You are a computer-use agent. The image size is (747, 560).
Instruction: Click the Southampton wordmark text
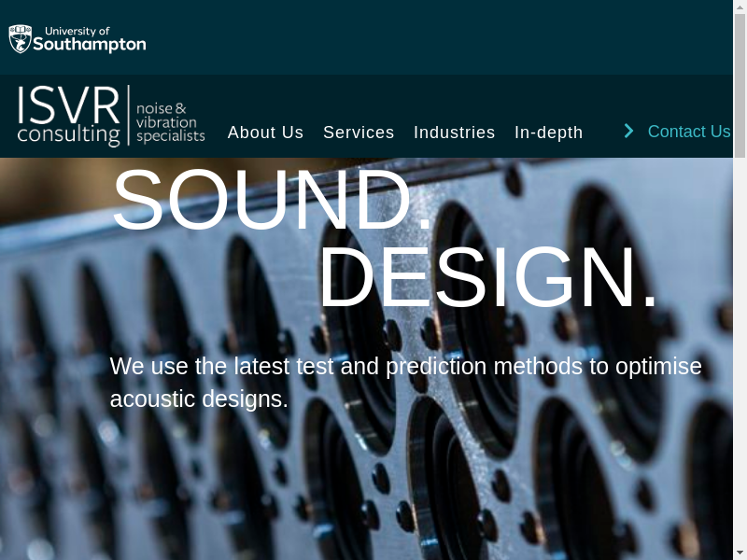90,45
